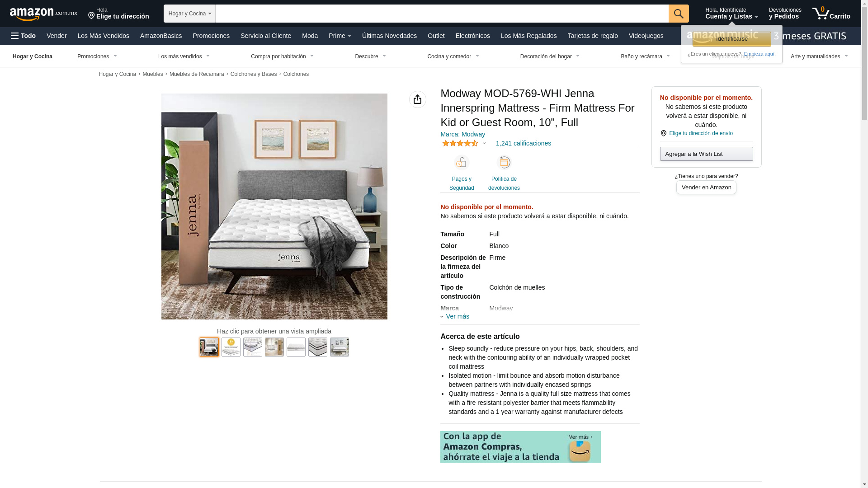Open the Prime navigation dropdown
The height and width of the screenshot is (488, 868).
click(x=340, y=36)
